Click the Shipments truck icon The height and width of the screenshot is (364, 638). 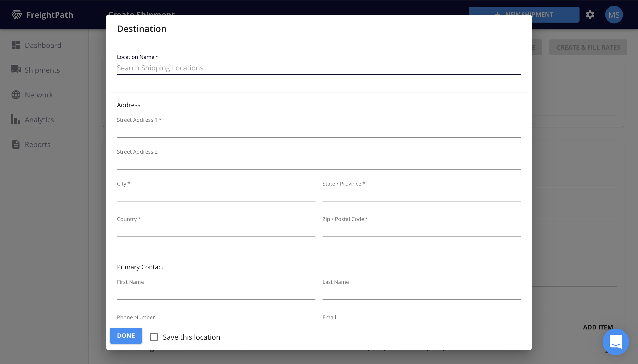coord(16,69)
